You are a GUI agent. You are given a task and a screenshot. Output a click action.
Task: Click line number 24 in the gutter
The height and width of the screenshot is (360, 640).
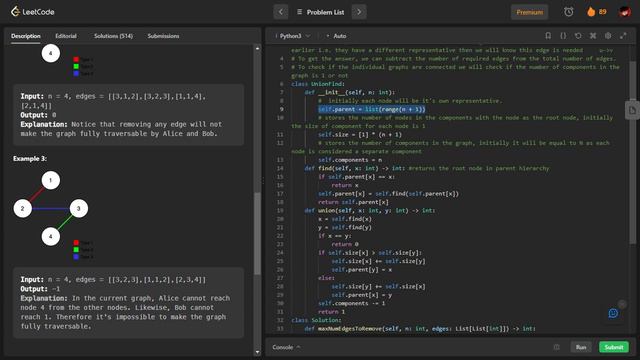[x=280, y=253]
